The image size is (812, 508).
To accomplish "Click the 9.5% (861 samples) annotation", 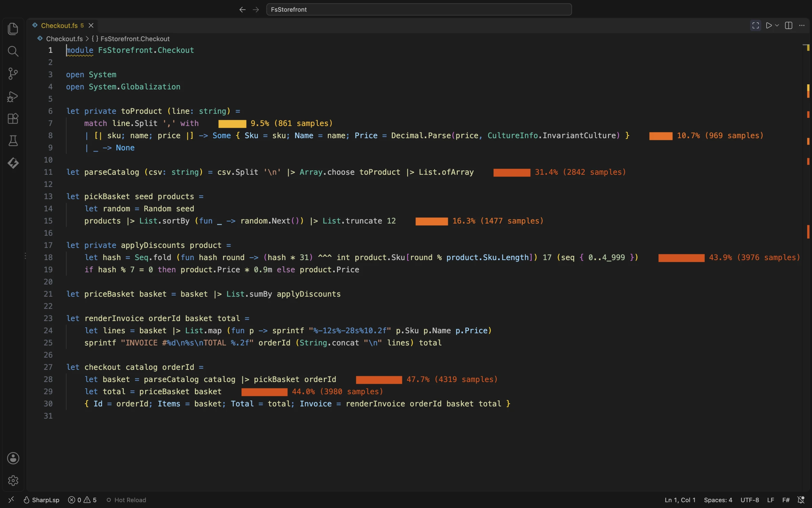I will pos(292,123).
